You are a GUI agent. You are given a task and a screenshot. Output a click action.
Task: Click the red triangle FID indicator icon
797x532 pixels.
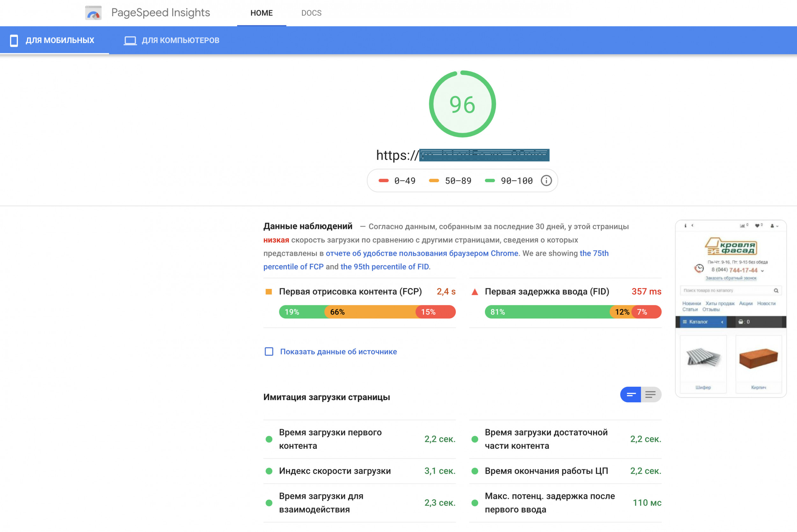pos(475,292)
